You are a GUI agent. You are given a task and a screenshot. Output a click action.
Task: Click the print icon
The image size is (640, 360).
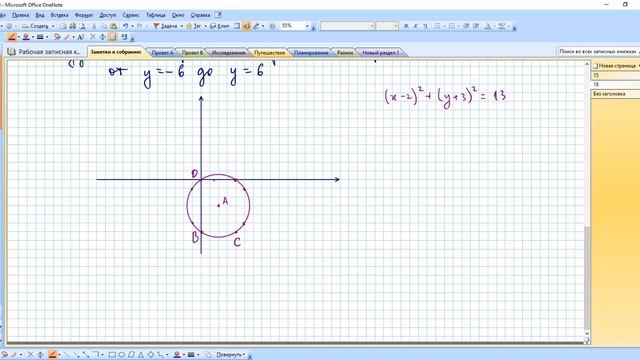coord(73,26)
